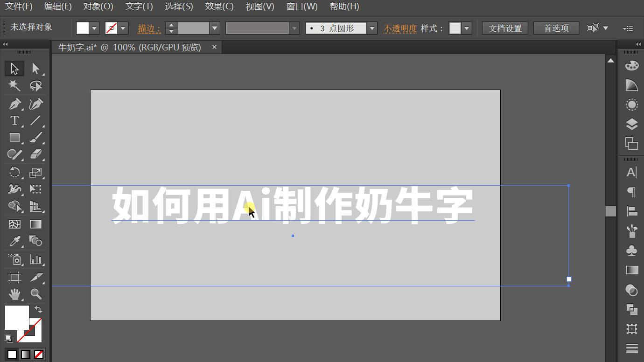Pick the Magic Wand tool
The width and height of the screenshot is (644, 362).
pos(14,86)
